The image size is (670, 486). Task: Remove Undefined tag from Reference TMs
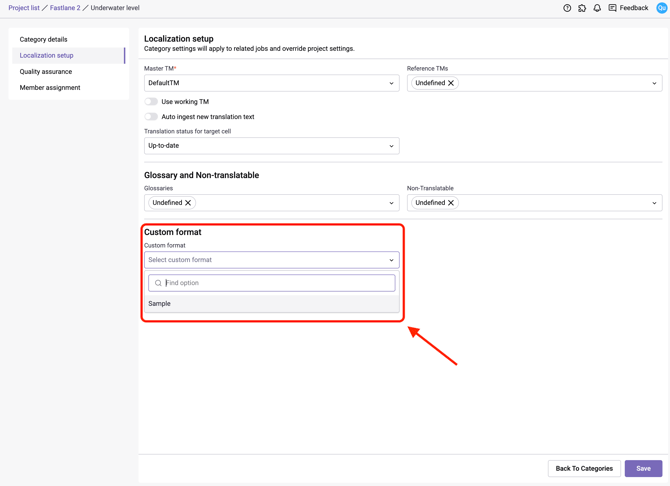[x=451, y=83]
